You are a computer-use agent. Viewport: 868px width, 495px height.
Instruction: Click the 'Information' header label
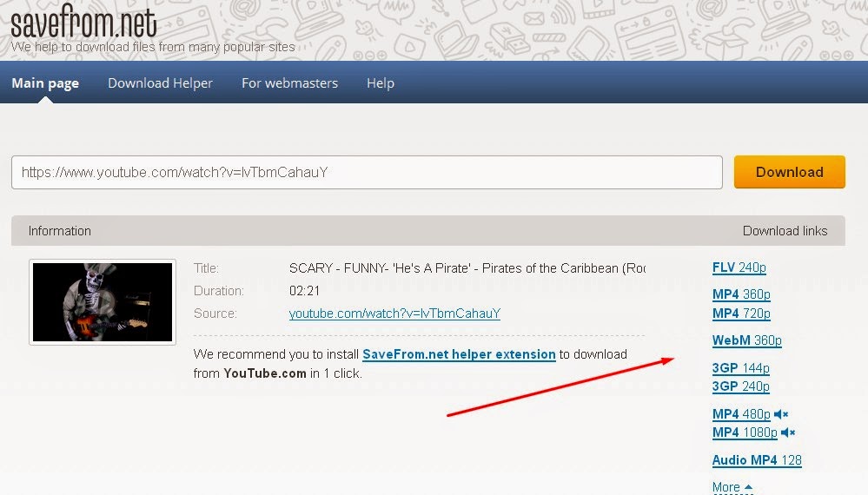coord(60,231)
